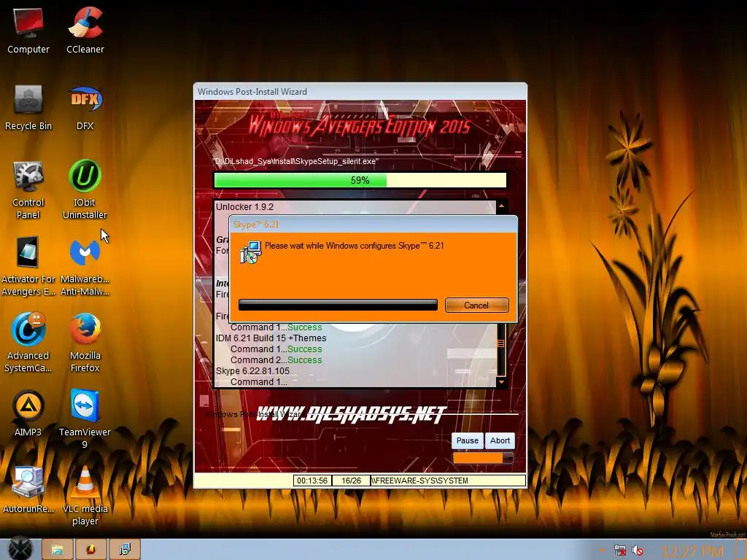Screen dimensions: 747x560
Task: Launch VLC media player icon
Action: click(x=85, y=496)
